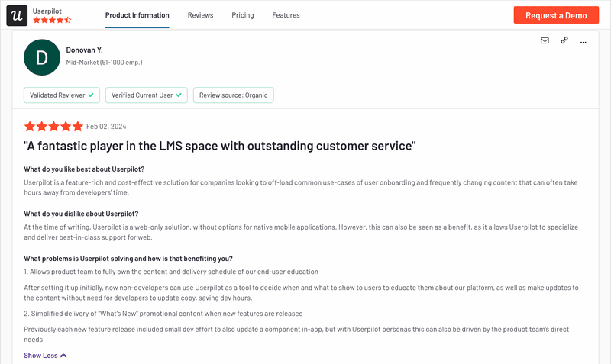
Task: Click paragraph starting 'Userpilot is a feature-rich'
Action: [301, 187]
